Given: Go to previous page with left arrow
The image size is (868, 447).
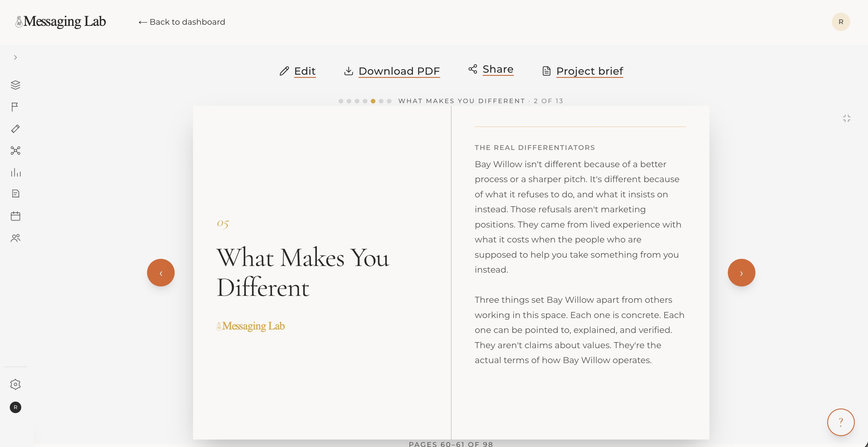Looking at the screenshot, I should (x=161, y=273).
